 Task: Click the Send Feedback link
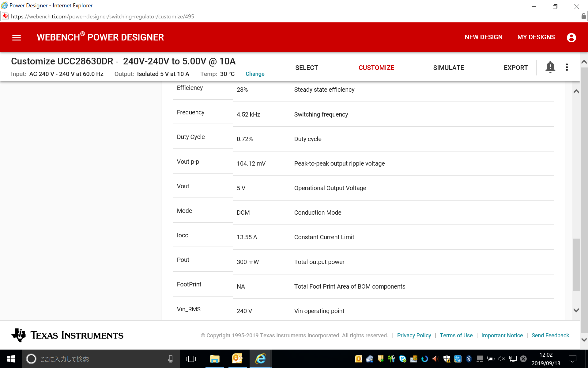point(550,335)
